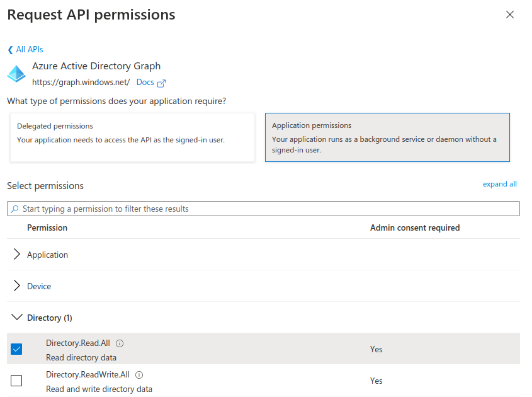Image resolution: width=532 pixels, height=397 pixels.
Task: Close the Request API permissions panel
Action: tap(510, 15)
